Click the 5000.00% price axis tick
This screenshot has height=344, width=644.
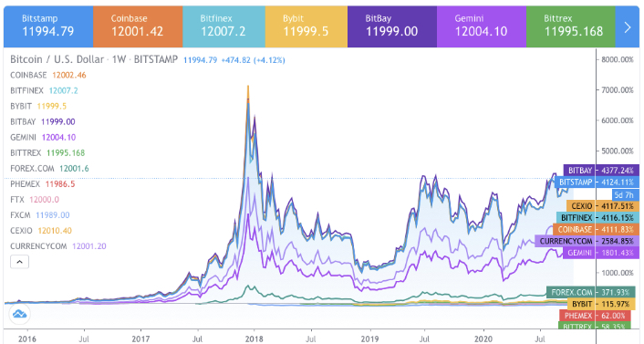(x=618, y=151)
